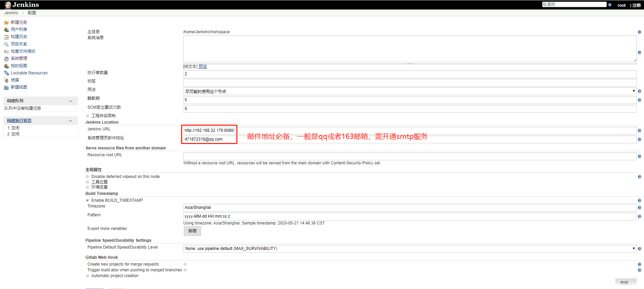Screen dimensions: 644x289
Task: Click Jenkins breadcrumb item
Action: pos(11,13)
